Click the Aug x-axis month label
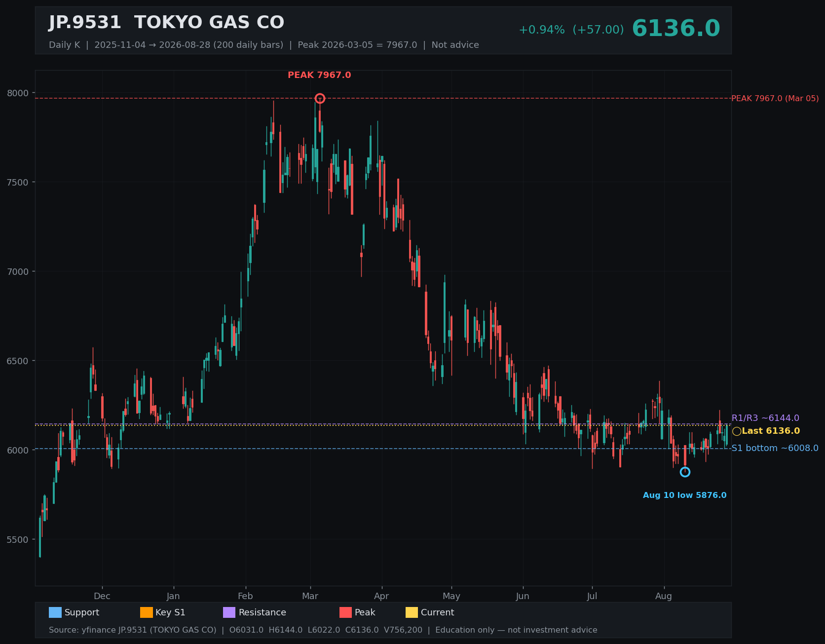 point(664,596)
